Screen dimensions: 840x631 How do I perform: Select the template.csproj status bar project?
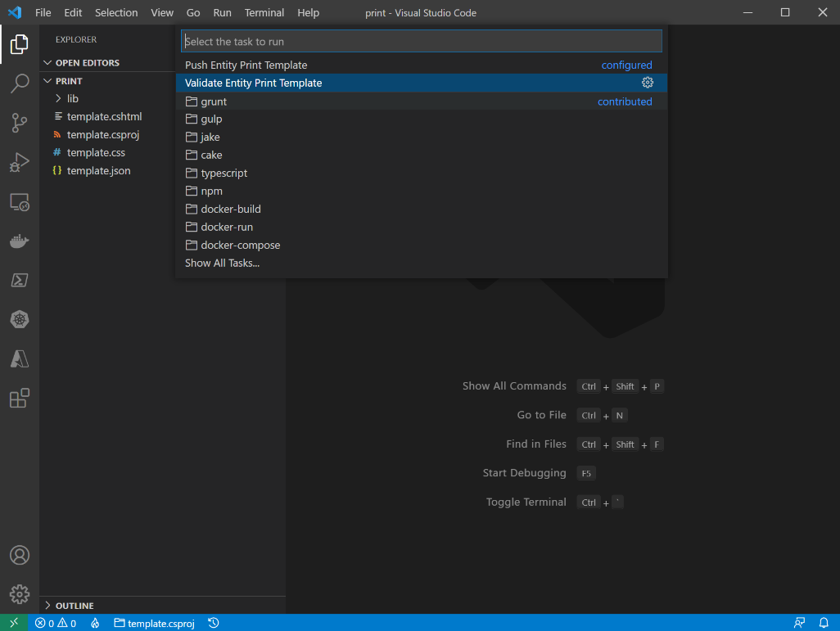point(154,623)
